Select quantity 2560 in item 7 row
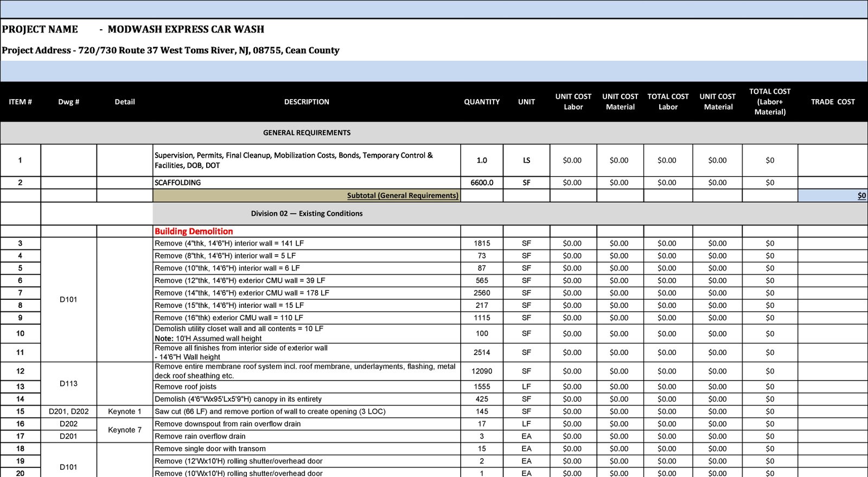 (x=482, y=293)
